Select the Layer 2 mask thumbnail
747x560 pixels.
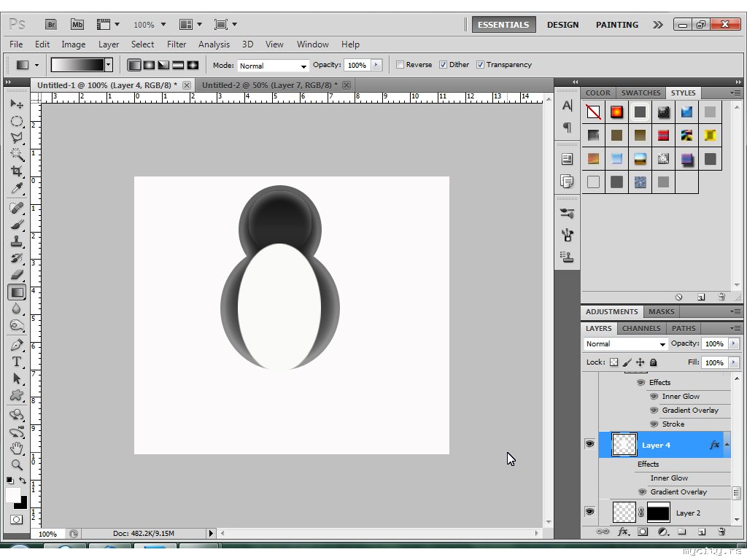pyautogui.click(x=658, y=513)
